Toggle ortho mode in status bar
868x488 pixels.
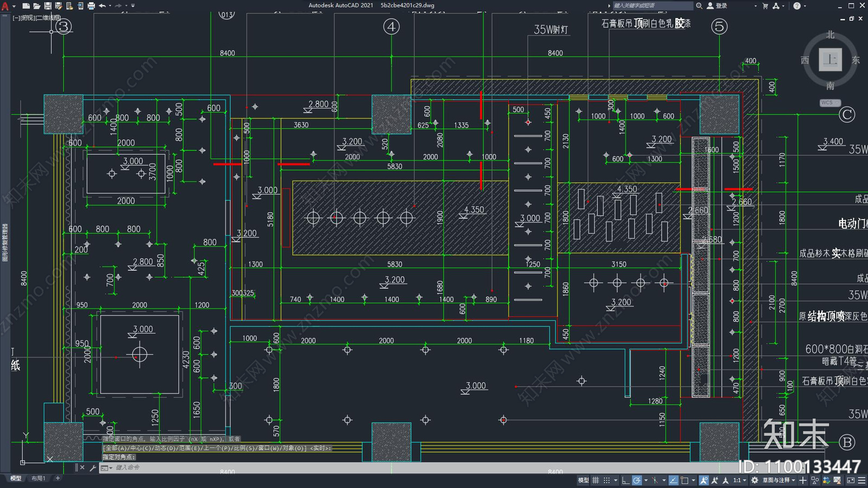tap(626, 480)
